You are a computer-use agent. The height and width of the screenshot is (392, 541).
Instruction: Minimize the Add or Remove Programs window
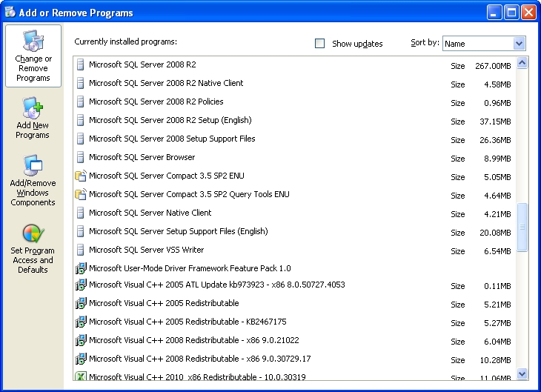(494, 13)
